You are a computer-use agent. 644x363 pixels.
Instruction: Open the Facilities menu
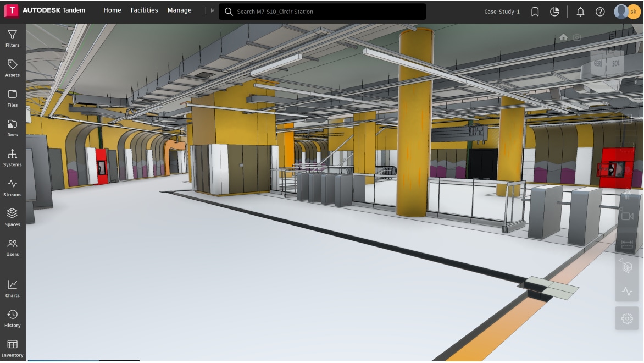pyautogui.click(x=144, y=10)
